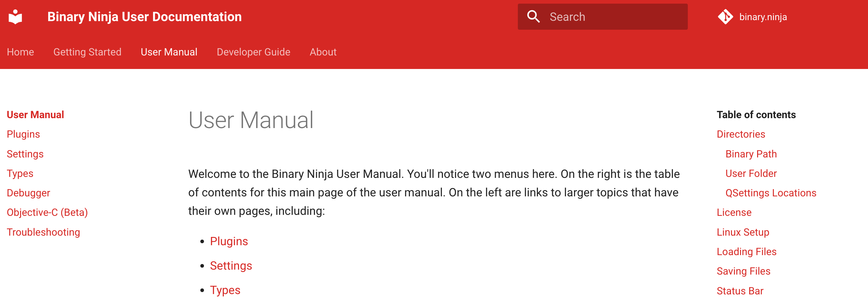The image size is (868, 299).
Task: Jump to the License section
Action: coord(734,212)
